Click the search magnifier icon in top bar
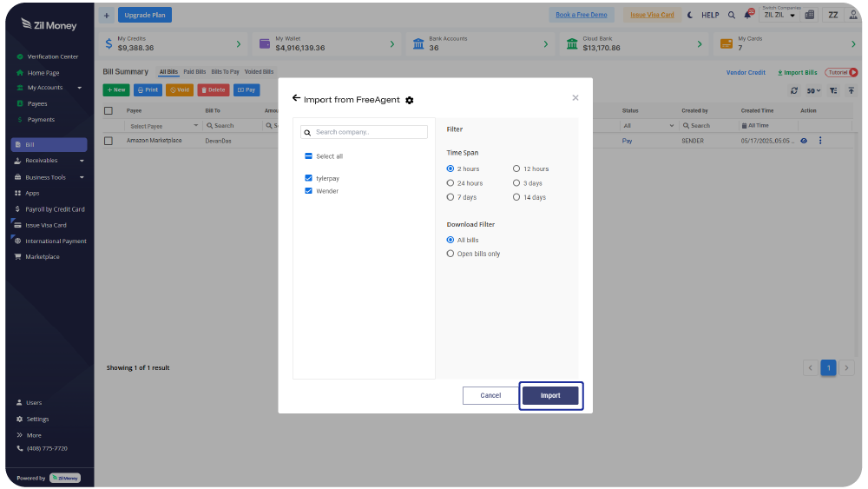868x489 pixels. (x=731, y=15)
